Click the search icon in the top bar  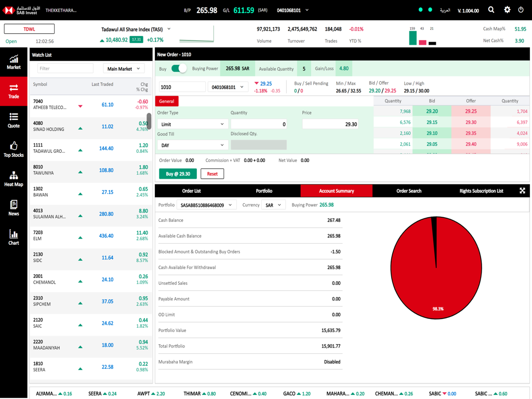[x=491, y=9]
